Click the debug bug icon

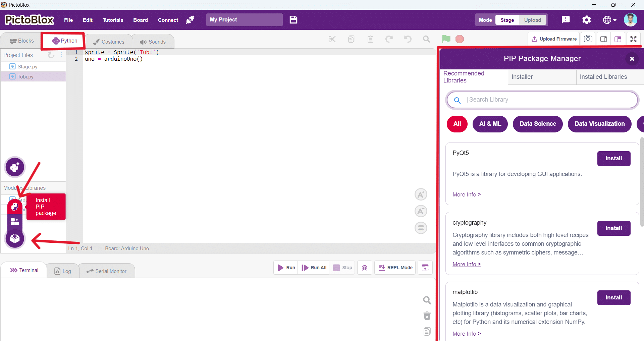point(365,268)
